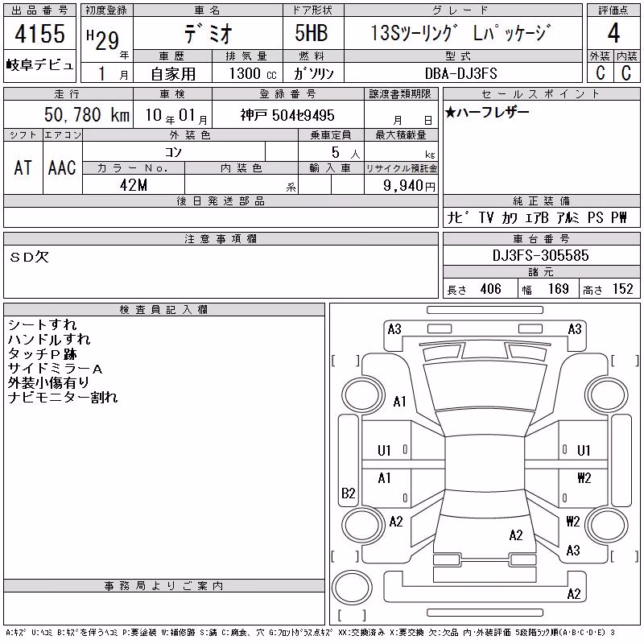Click displacement value 1300 cc

pos(253,73)
